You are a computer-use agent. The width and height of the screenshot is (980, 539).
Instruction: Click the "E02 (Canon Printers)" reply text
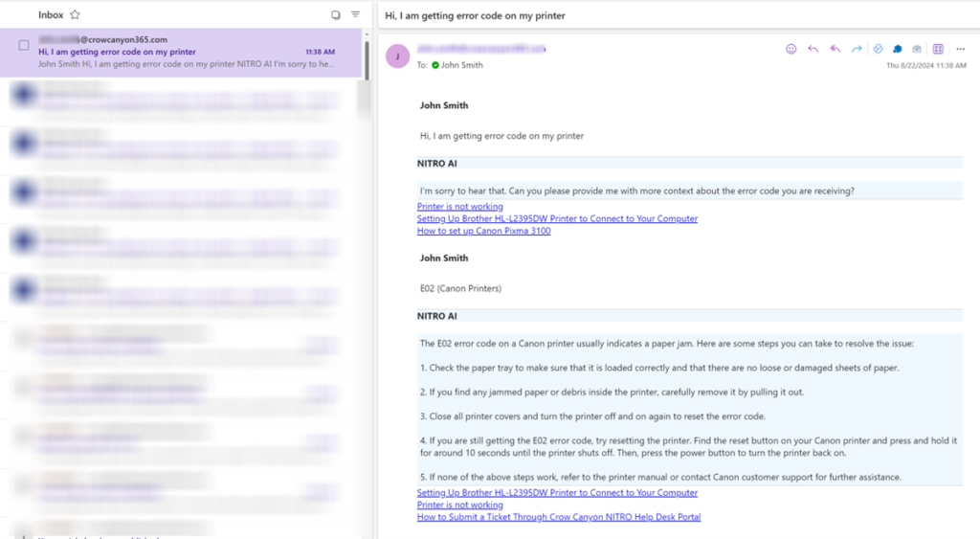[x=460, y=288]
